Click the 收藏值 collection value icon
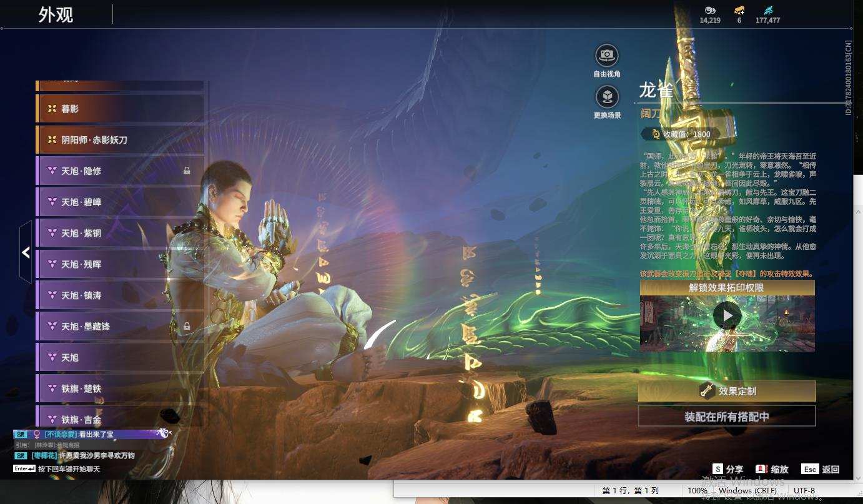863x504 pixels. [656, 134]
